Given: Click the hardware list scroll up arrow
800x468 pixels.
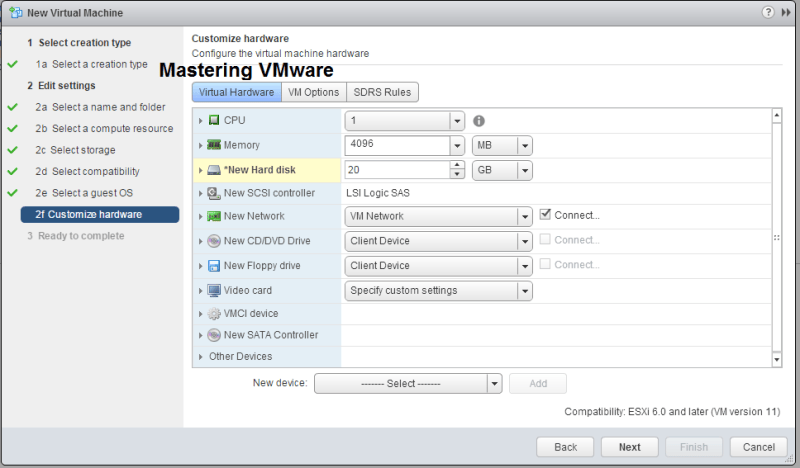Looking at the screenshot, I should coord(777,115).
